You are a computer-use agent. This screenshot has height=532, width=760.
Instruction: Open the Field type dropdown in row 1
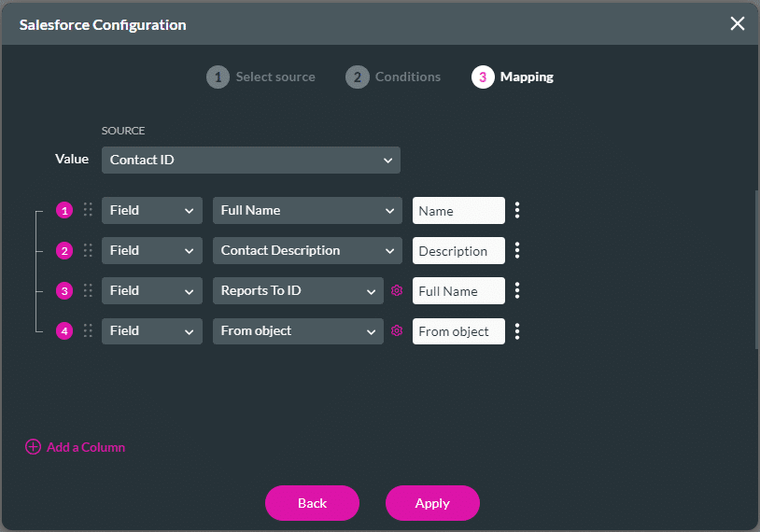152,210
